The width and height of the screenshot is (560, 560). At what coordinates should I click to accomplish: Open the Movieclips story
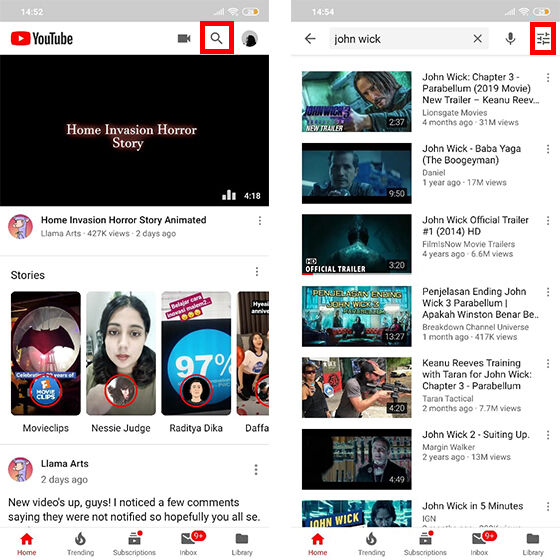point(46,353)
